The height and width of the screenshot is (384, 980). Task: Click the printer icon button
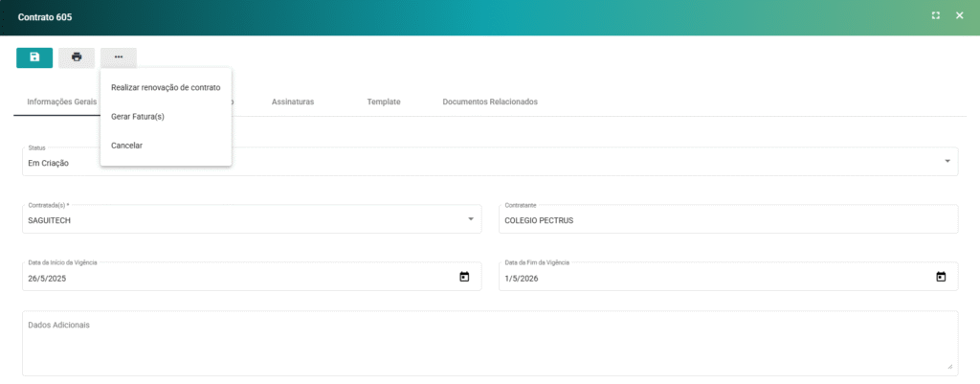(x=77, y=57)
